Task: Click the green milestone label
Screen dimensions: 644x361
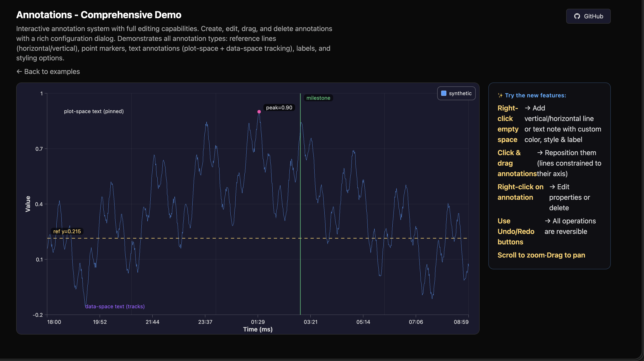Action: [318, 98]
